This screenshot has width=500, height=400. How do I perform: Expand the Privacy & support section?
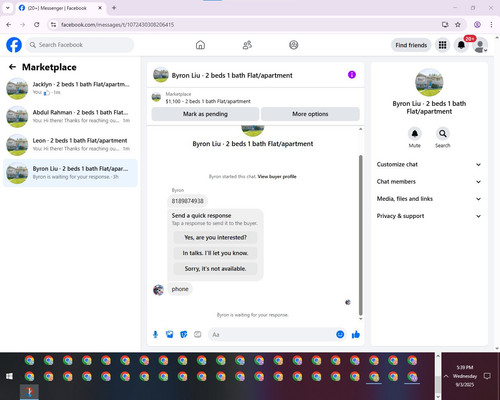tap(429, 216)
